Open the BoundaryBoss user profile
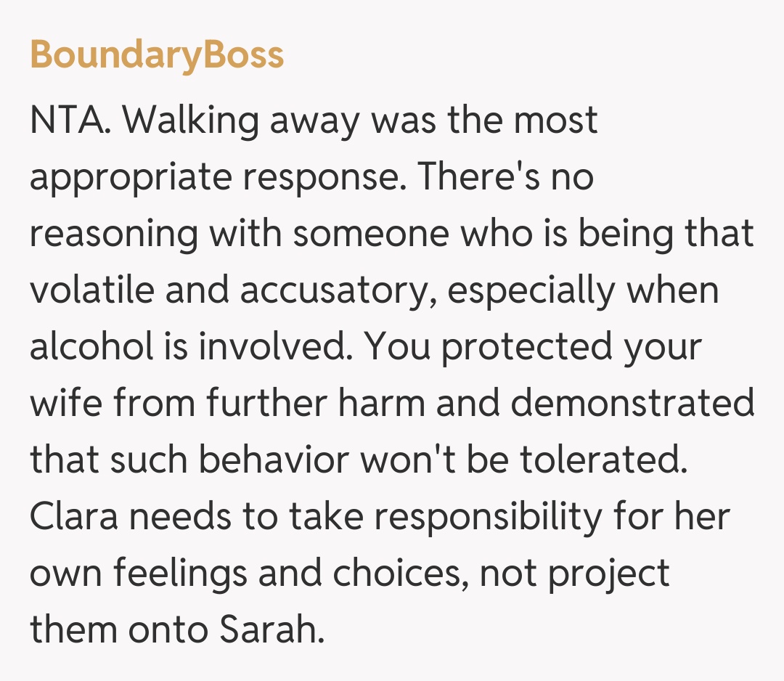784x681 pixels. coord(157,55)
